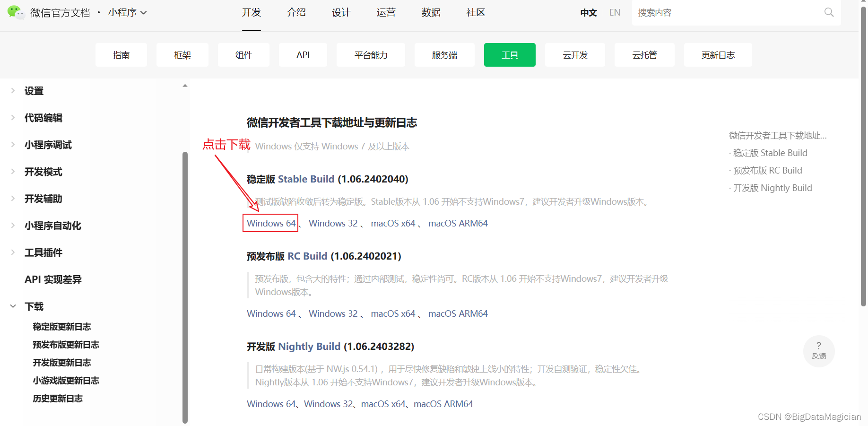Screen dimensions: 868x426
Task: Switch to the 云托管 tab
Action: click(644, 55)
